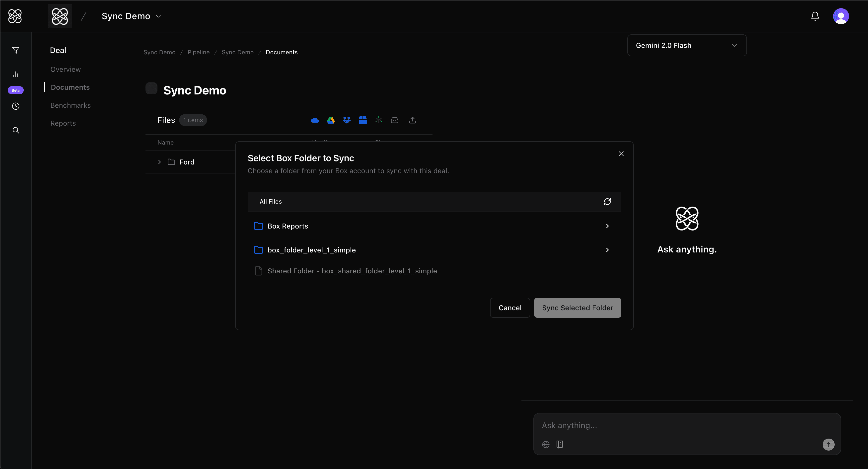Click the globe web search icon in chat box

pos(546,444)
